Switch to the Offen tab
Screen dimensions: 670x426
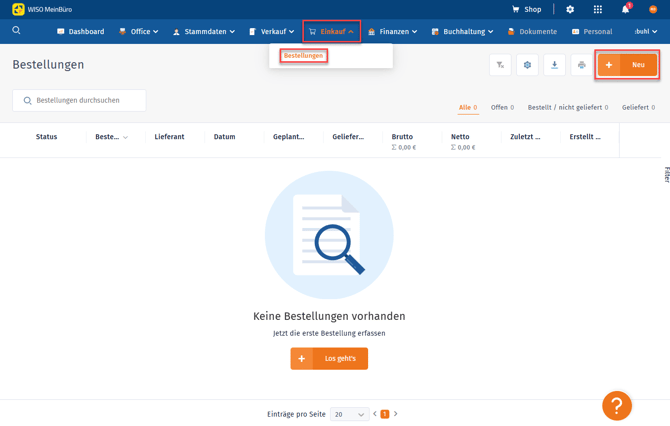(x=502, y=107)
